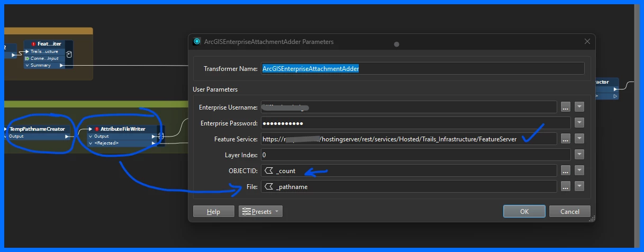
Task: Click the red error icon on Feat...iter transformer
Action: (34, 44)
